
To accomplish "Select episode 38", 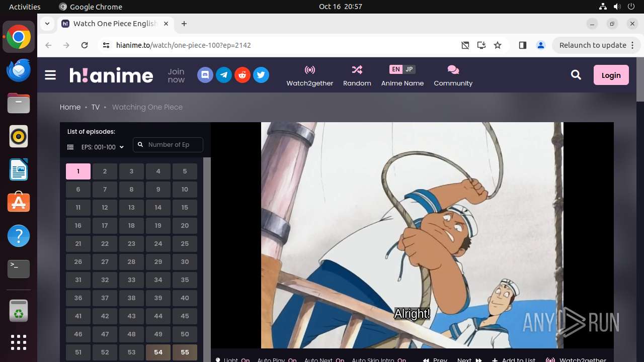I will 131,298.
